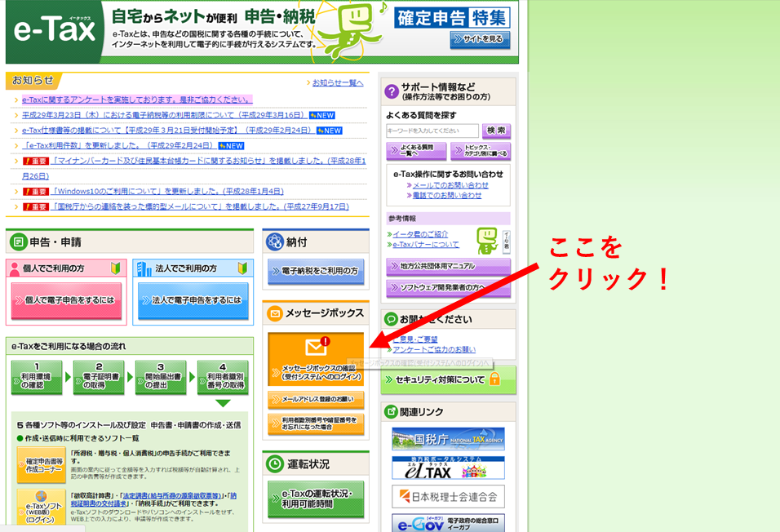Image resolution: width=780 pixels, height=532 pixels.
Task: Open the 平成29年3月23日 電子納税等の利用制限 notice
Action: 164,115
